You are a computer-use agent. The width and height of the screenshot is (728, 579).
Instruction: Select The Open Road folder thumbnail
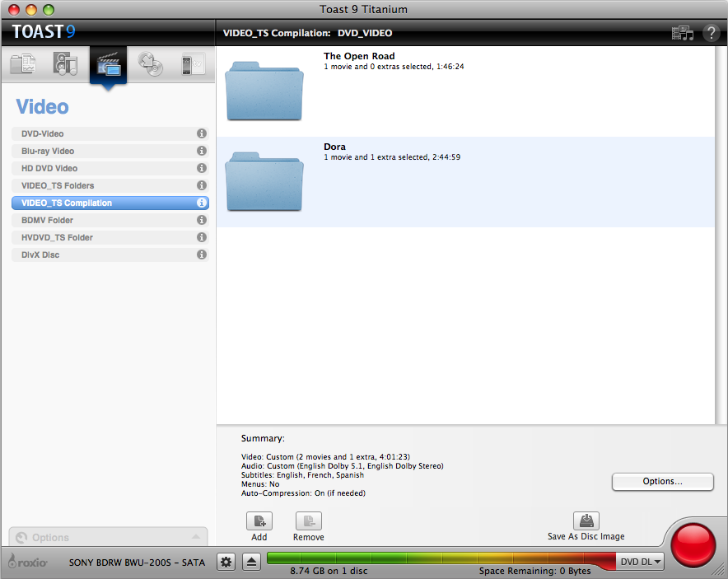pyautogui.click(x=264, y=91)
